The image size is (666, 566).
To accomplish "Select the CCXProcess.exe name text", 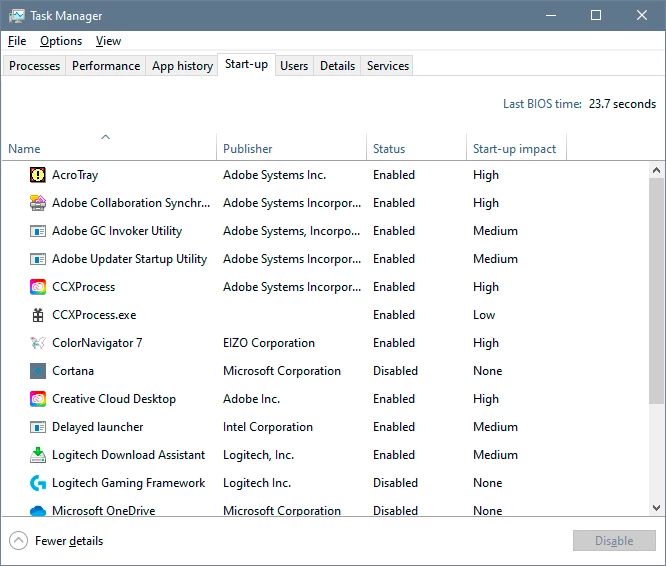I will click(94, 315).
